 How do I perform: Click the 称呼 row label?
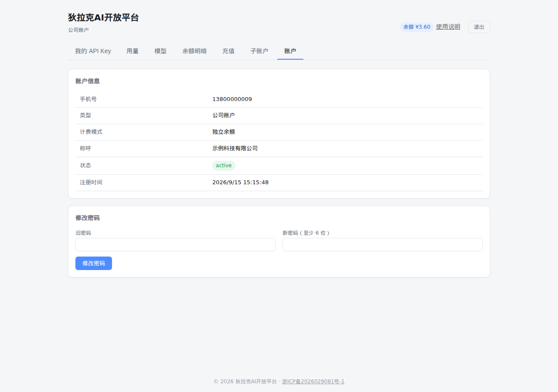85,149
